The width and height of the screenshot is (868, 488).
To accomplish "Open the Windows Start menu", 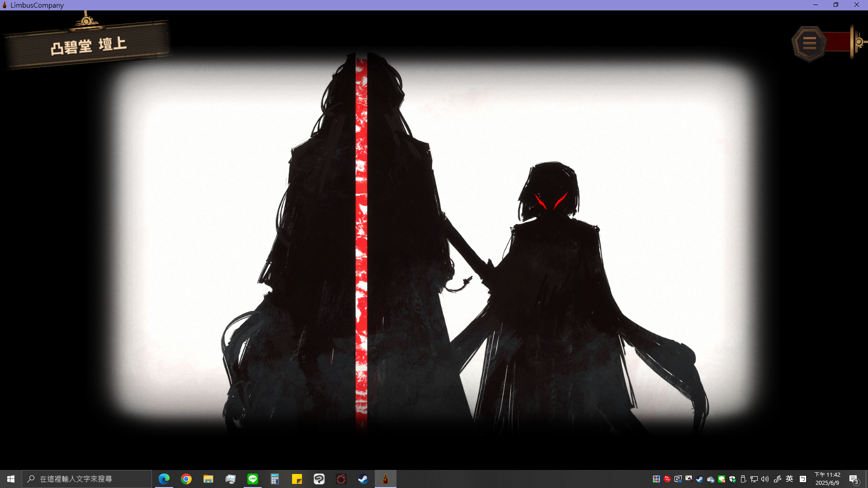I will coord(11,479).
